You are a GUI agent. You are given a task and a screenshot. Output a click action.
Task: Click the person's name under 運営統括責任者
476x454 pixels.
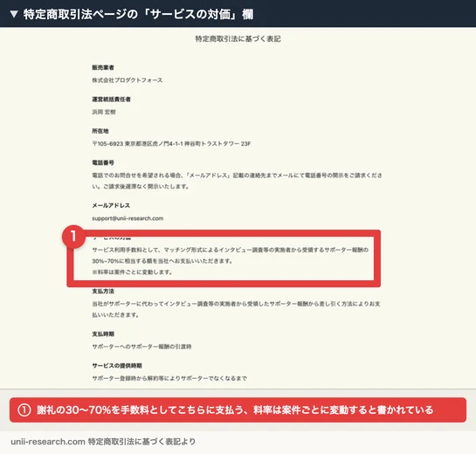point(104,112)
